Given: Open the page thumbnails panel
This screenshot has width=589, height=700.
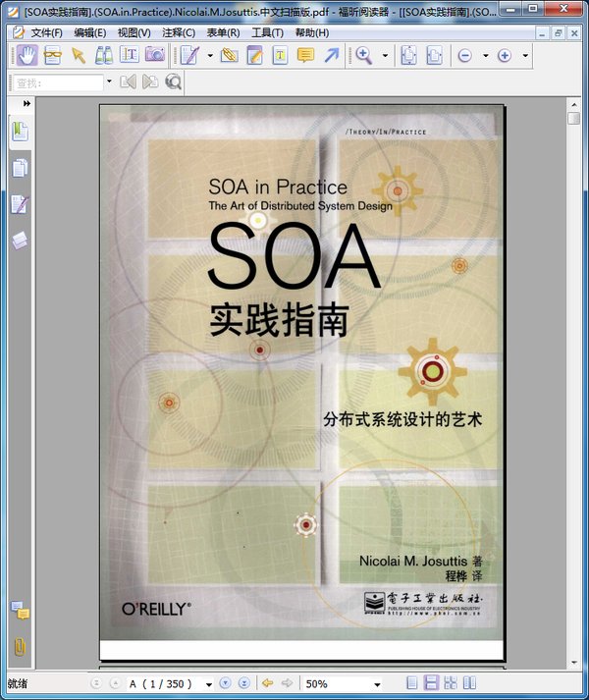Looking at the screenshot, I should pos(20,168).
